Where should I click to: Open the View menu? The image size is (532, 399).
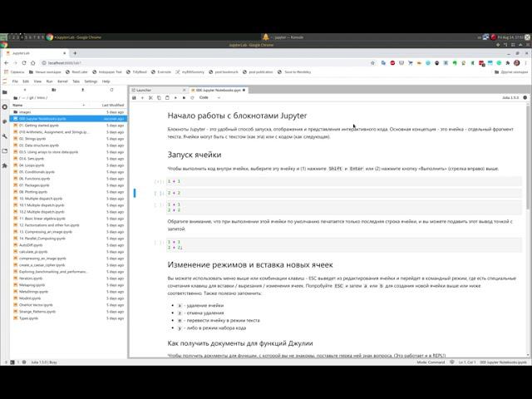[37, 81]
